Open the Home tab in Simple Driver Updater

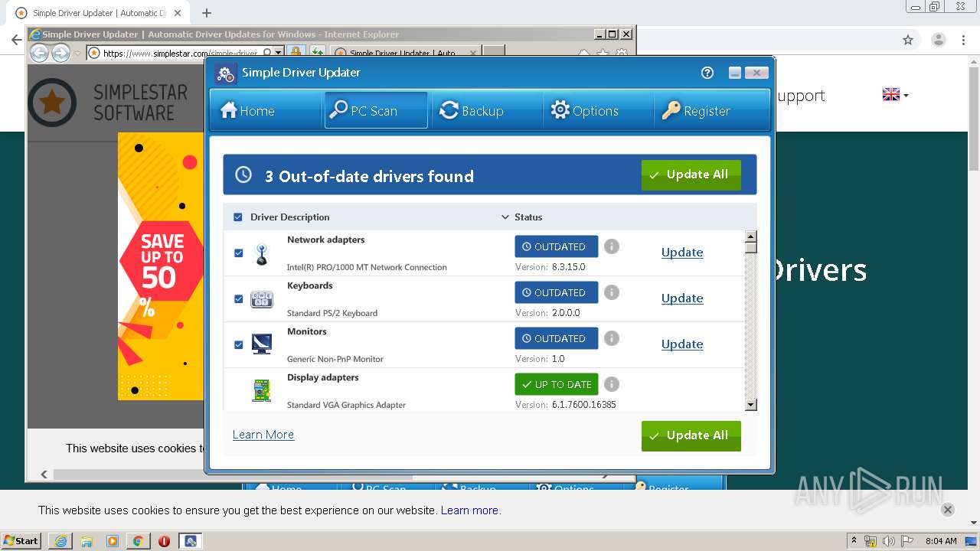coord(266,111)
